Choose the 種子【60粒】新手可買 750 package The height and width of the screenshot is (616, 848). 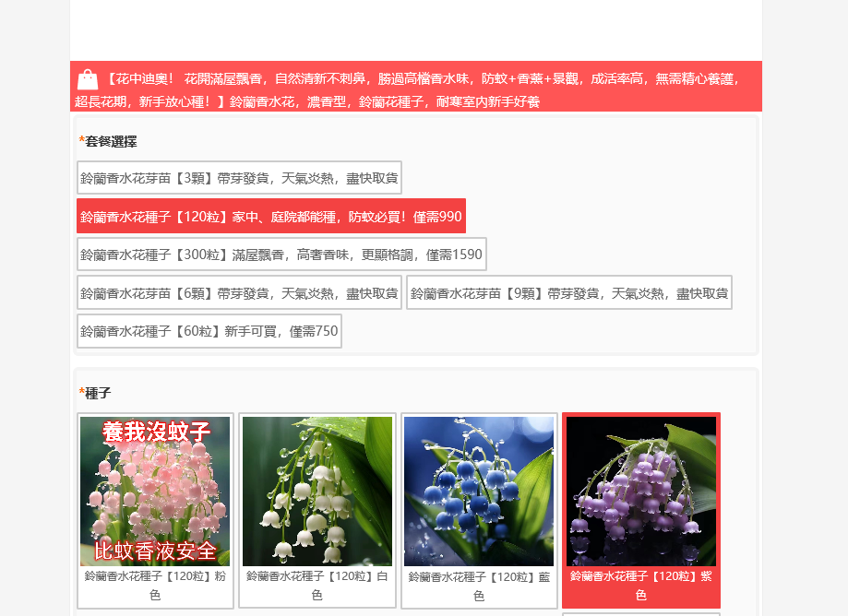[209, 332]
